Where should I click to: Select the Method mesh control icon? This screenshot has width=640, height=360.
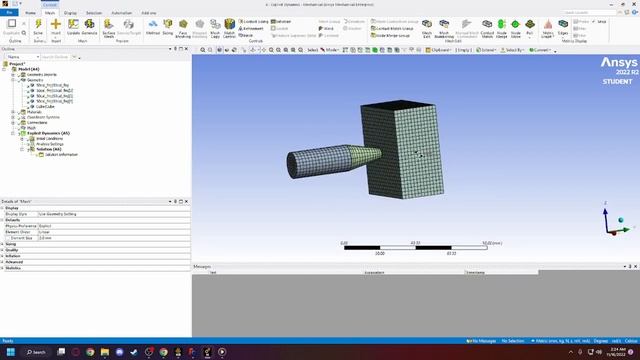pyautogui.click(x=153, y=24)
